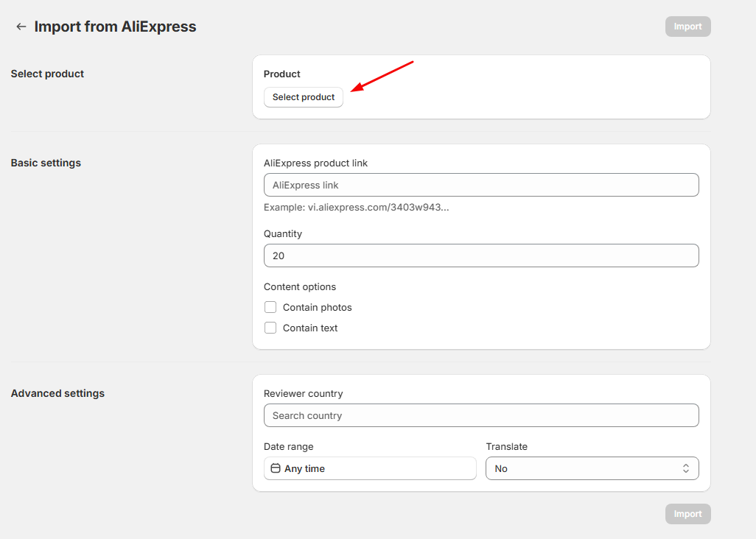Click the Reviewer country label
This screenshot has height=539, width=756.
[304, 393]
